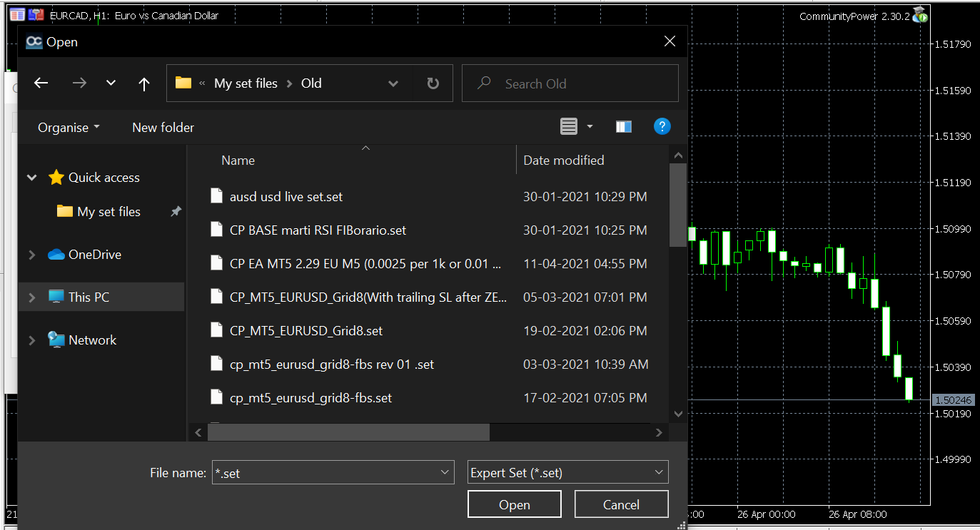This screenshot has height=530, width=980.
Task: Open the Organise dropdown
Action: [x=68, y=127]
